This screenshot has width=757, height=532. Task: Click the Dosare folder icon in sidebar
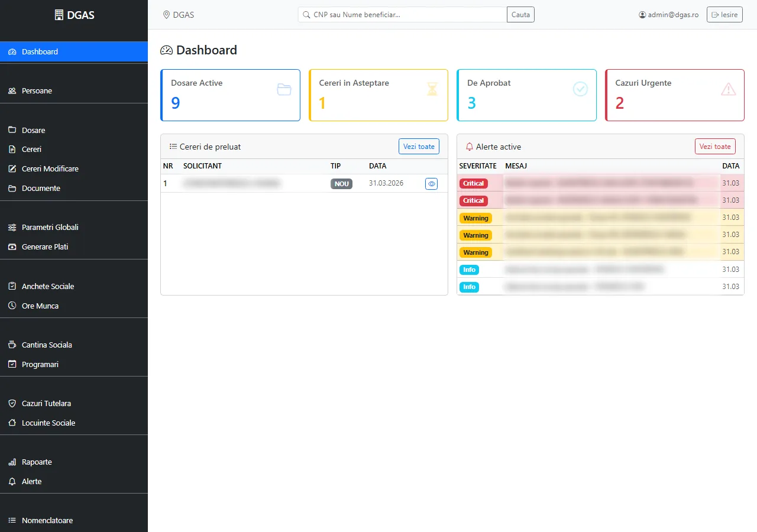pyautogui.click(x=12, y=130)
